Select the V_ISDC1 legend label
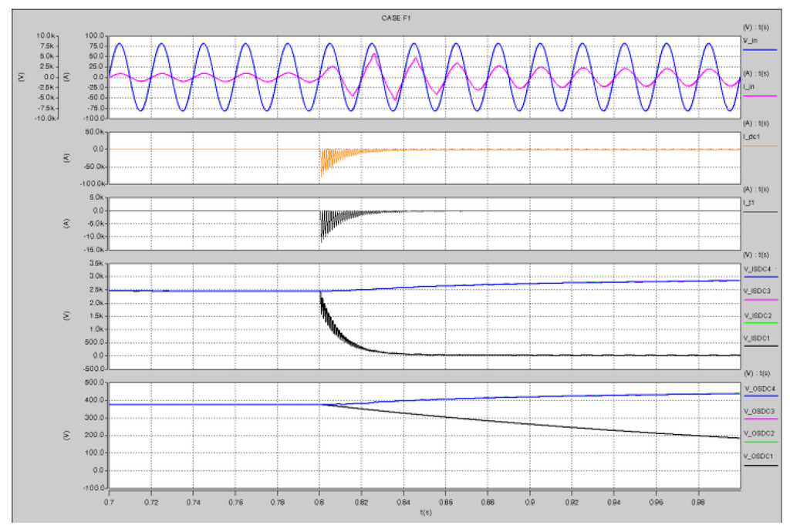 [757, 338]
